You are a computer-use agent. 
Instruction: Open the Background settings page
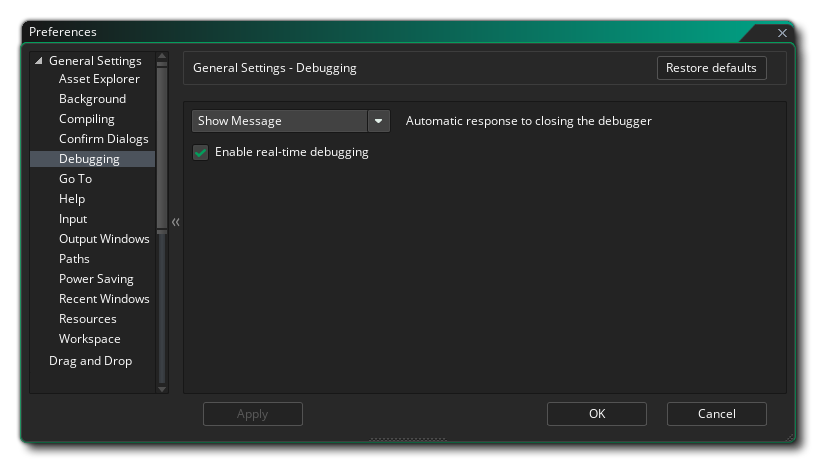pos(92,99)
